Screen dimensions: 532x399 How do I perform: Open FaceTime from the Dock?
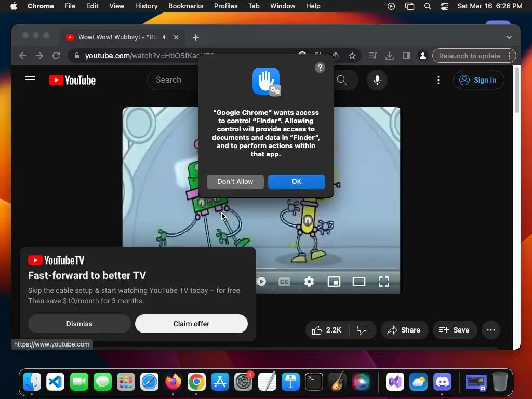[79, 382]
